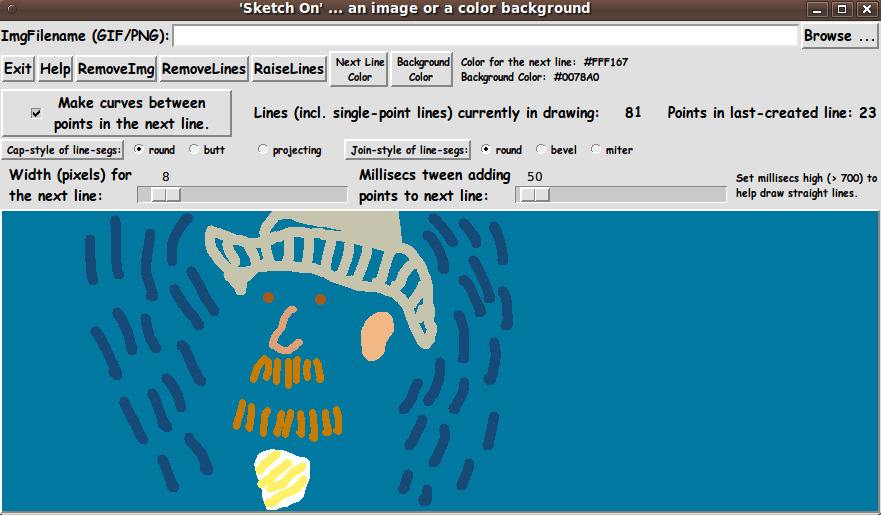Click the Exit button

[x=17, y=69]
